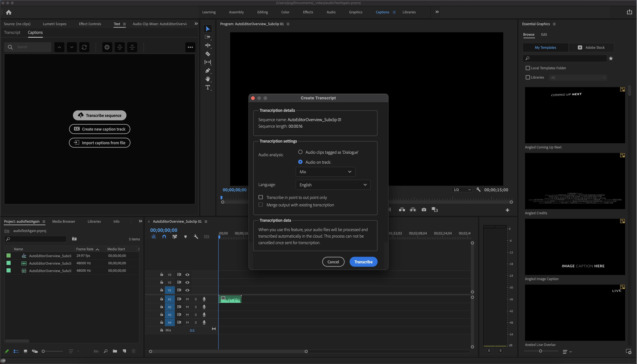This screenshot has height=364, width=637.
Task: Click the Angled Coming Up Next thumbnail
Action: pos(575,115)
